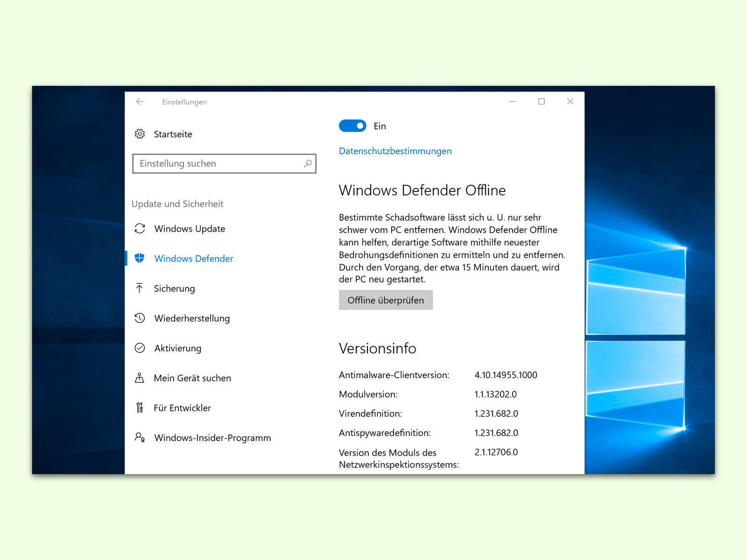Maximize the Einstellungen window

(542, 101)
